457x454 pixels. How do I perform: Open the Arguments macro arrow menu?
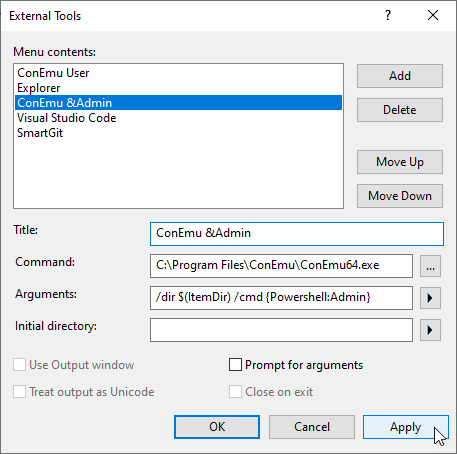click(430, 298)
